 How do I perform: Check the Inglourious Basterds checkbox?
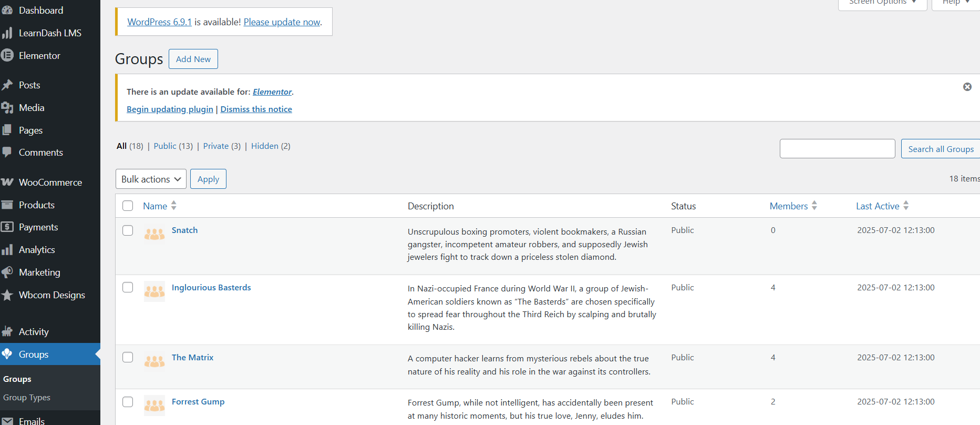128,287
